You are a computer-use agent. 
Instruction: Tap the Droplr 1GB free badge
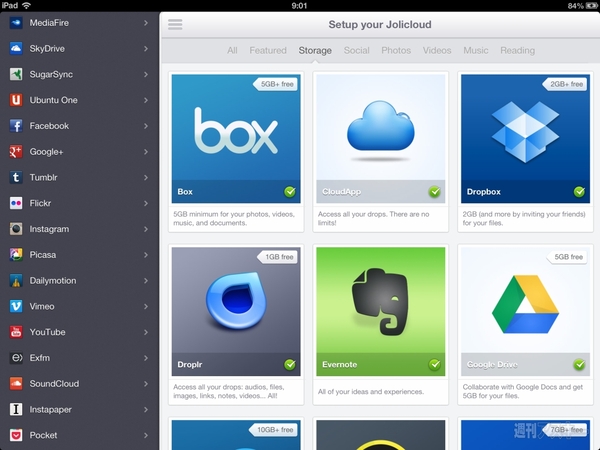click(277, 257)
